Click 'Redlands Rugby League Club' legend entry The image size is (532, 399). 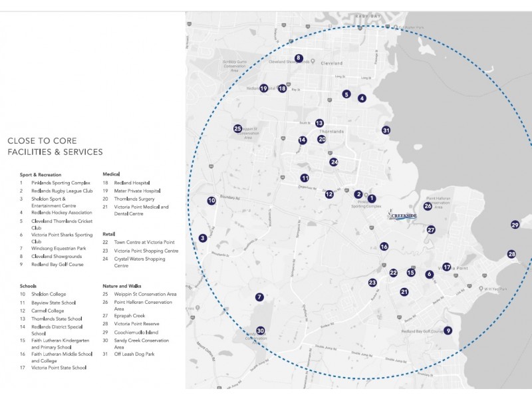[x=62, y=191]
